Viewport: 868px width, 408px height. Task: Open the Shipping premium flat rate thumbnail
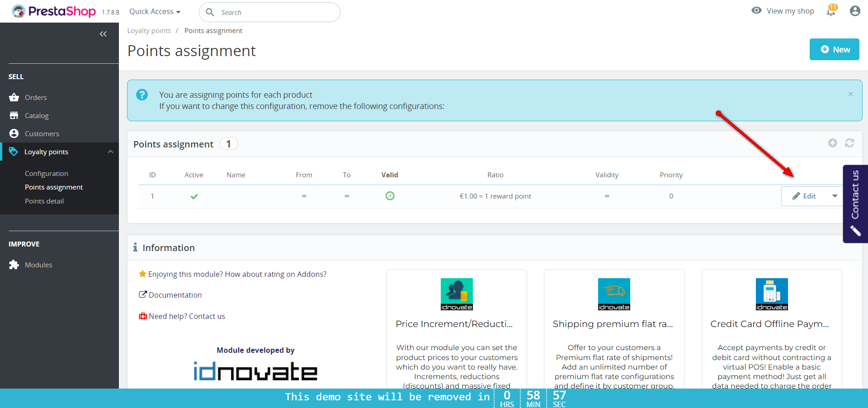point(614,294)
